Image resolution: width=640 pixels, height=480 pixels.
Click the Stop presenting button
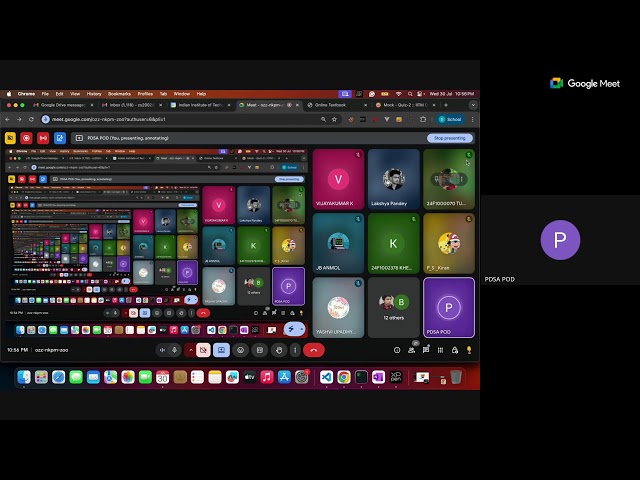[x=449, y=138]
